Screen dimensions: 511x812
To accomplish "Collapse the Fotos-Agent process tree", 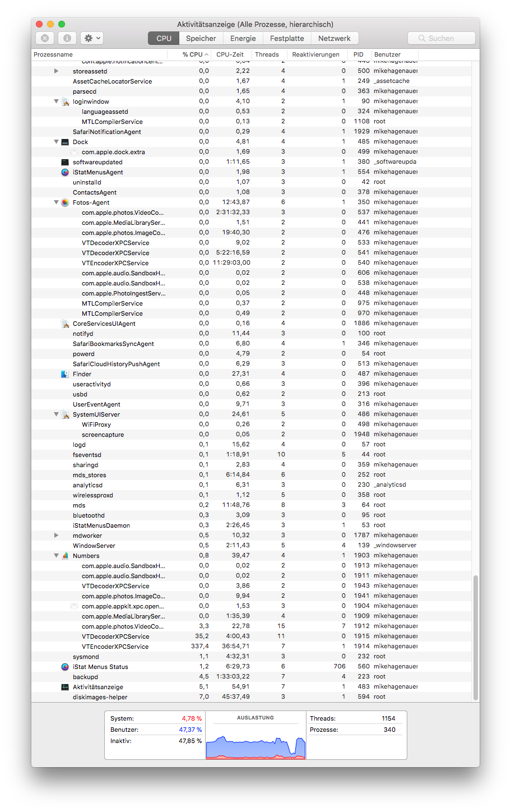I will (56, 202).
